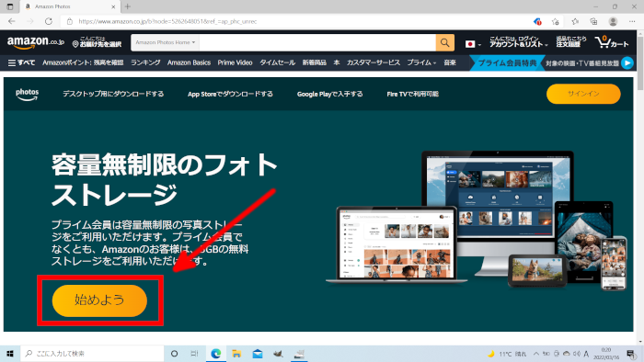Open the tab actions menu icon
644x362 pixels.
(10, 6)
